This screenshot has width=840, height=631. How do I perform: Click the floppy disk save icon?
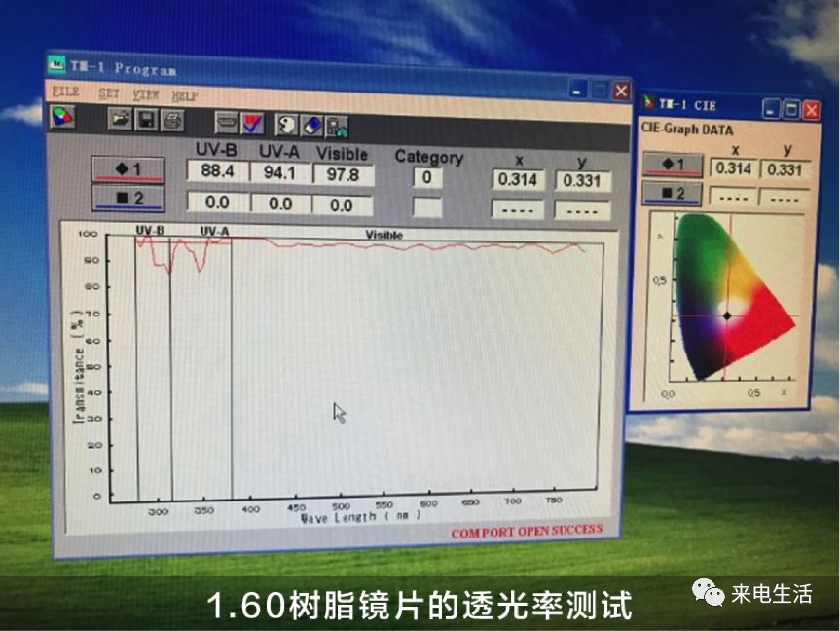tap(146, 120)
